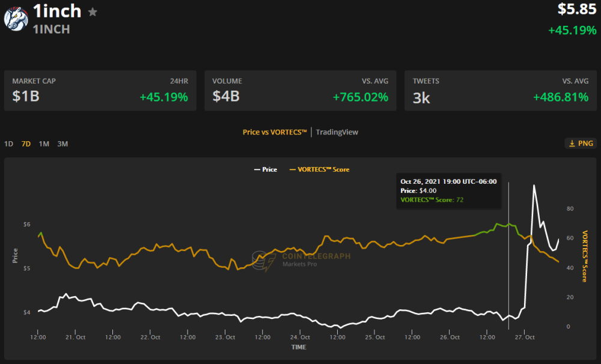Click the +45.19% value in Market Cap card

163,97
